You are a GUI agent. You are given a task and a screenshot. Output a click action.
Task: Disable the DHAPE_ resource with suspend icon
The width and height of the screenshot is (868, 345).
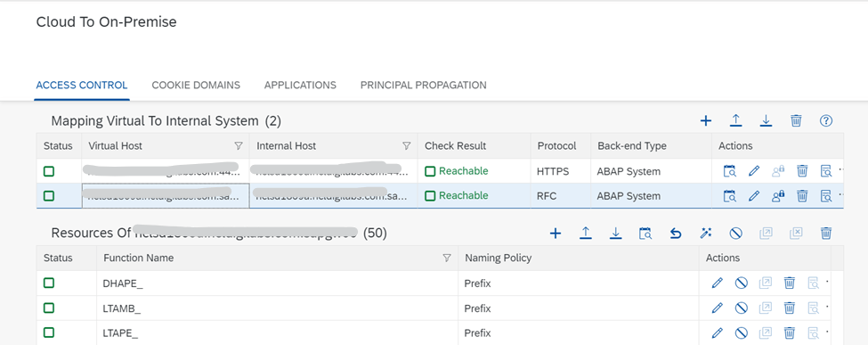click(742, 283)
